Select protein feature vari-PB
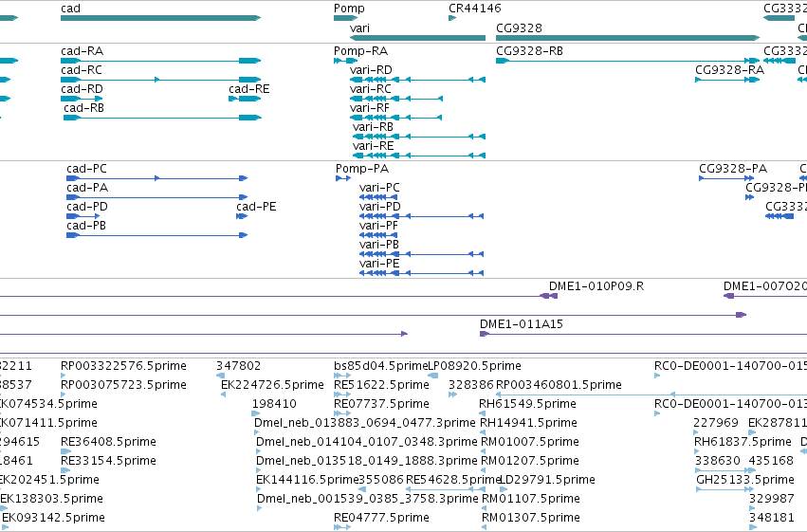Image resolution: width=807 pixels, height=532 pixels. (x=421, y=255)
